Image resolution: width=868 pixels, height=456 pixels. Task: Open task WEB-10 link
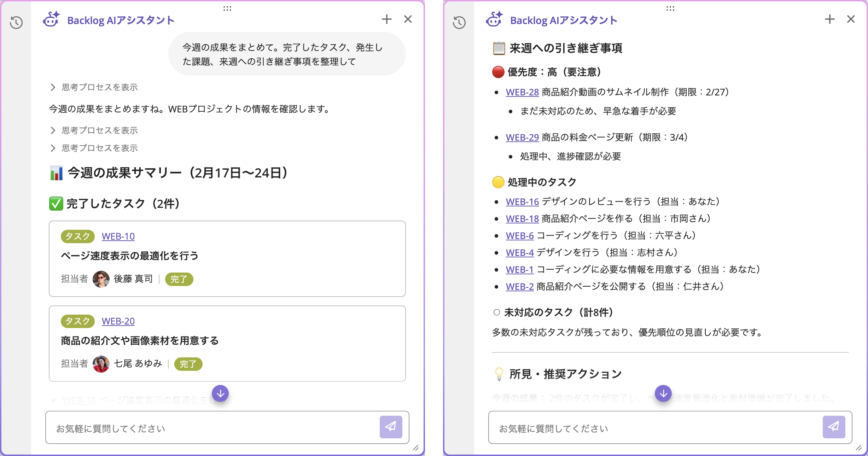tap(118, 236)
